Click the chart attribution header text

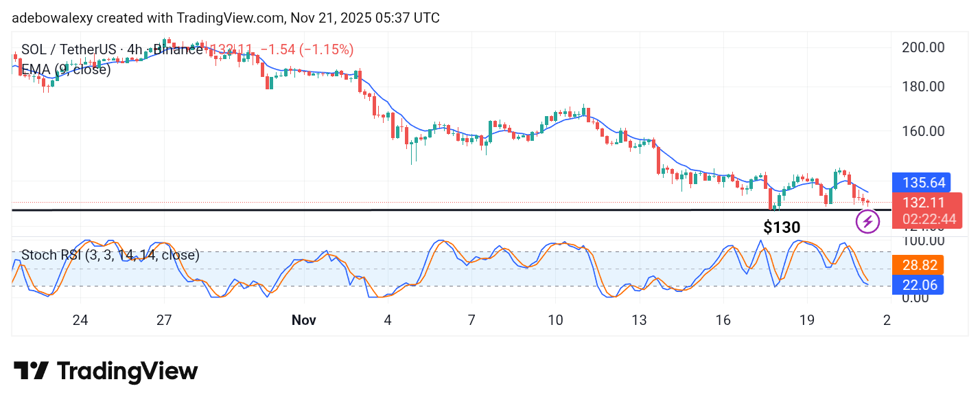(x=226, y=18)
